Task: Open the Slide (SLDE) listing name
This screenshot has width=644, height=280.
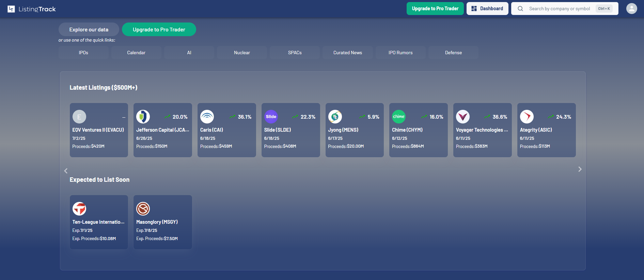Action: tap(278, 130)
